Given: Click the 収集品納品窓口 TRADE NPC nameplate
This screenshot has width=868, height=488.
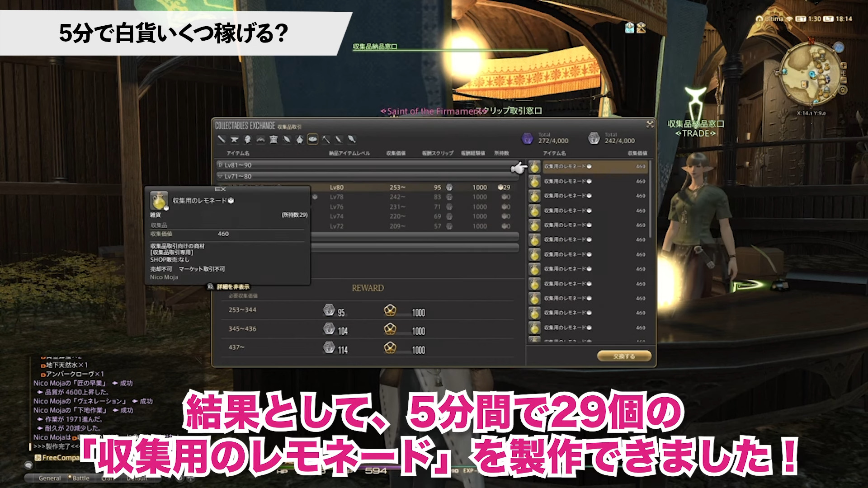Looking at the screenshot, I should click(695, 128).
